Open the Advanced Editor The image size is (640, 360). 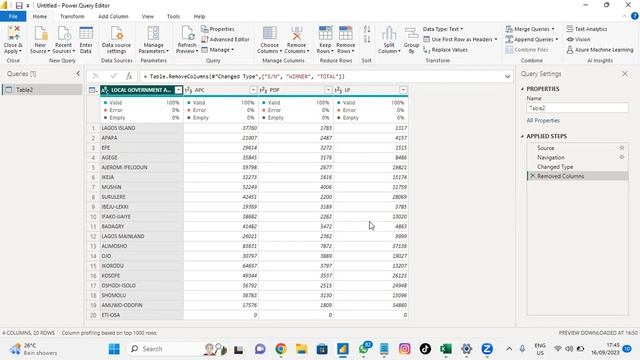click(x=225, y=39)
